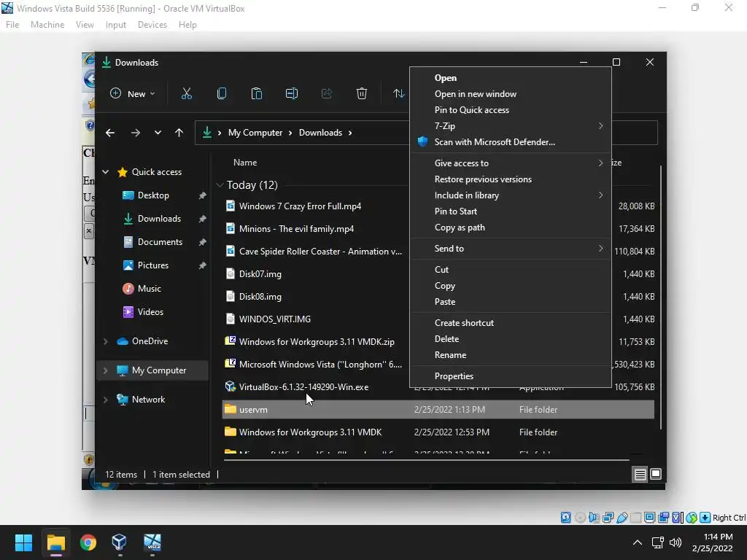747x560 pixels.
Task: Open recent locations dropdown chevron
Action: [x=158, y=133]
